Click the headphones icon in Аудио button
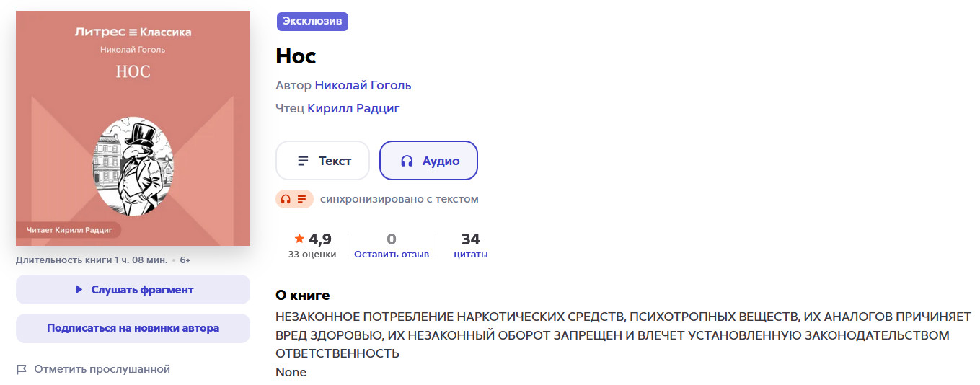Image resolution: width=980 pixels, height=385 pixels. [x=407, y=161]
